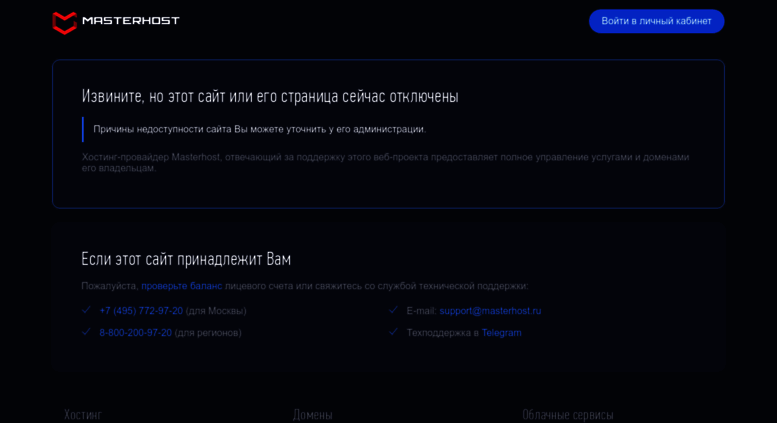Viewport: 777px width, 423px height.
Task: Click checkmark beside the regional phone number
Action: coord(86,332)
